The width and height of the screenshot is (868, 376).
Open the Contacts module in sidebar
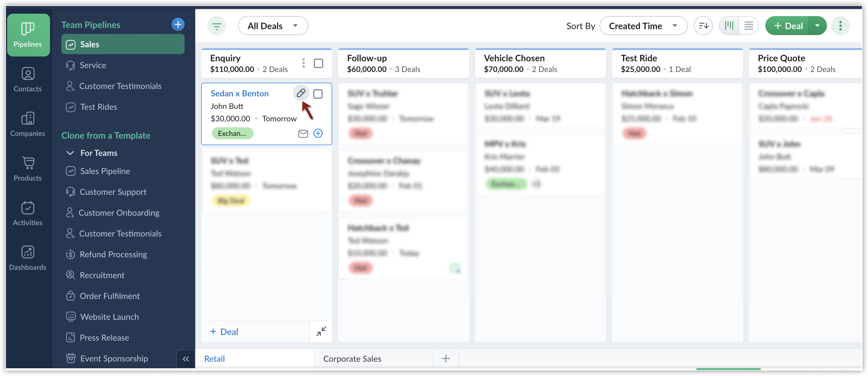tap(28, 79)
